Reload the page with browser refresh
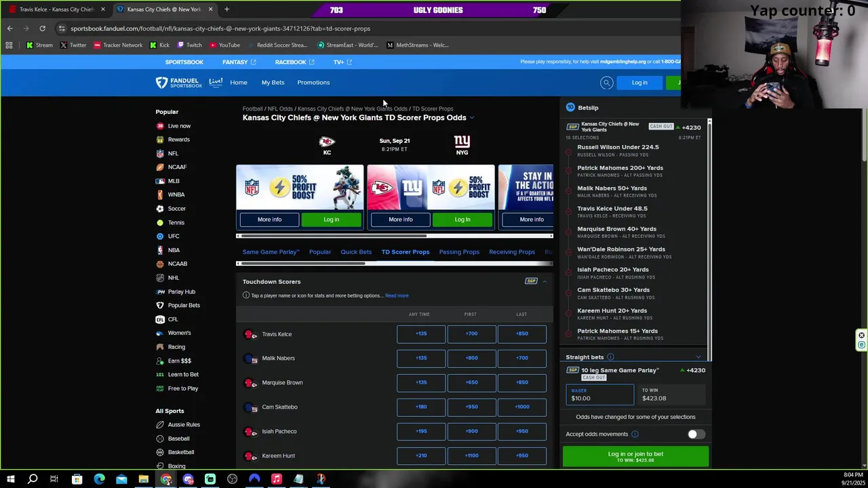 click(42, 28)
